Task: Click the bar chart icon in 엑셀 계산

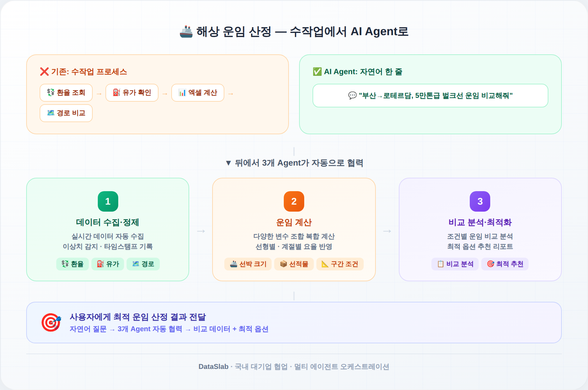Action: pos(182,92)
